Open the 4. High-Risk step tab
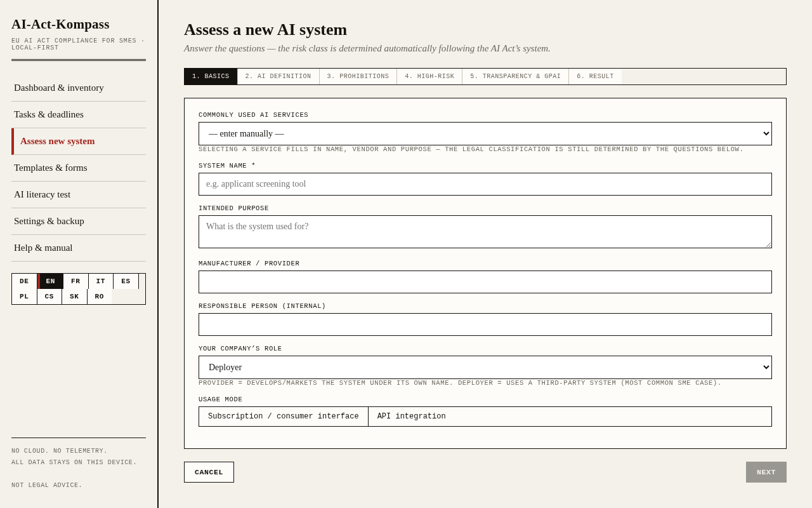 tap(429, 76)
